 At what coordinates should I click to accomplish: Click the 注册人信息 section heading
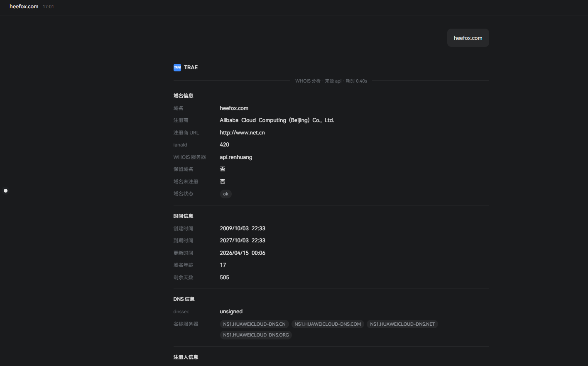pyautogui.click(x=186, y=357)
